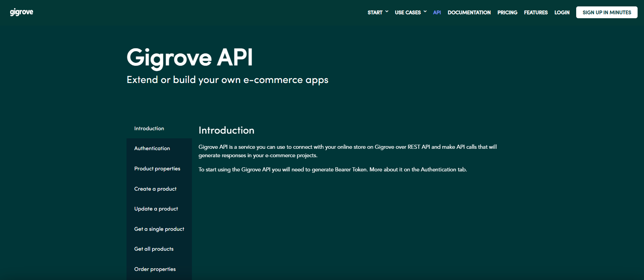Visit the FEATURES page
This screenshot has width=644, height=280.
tap(536, 12)
